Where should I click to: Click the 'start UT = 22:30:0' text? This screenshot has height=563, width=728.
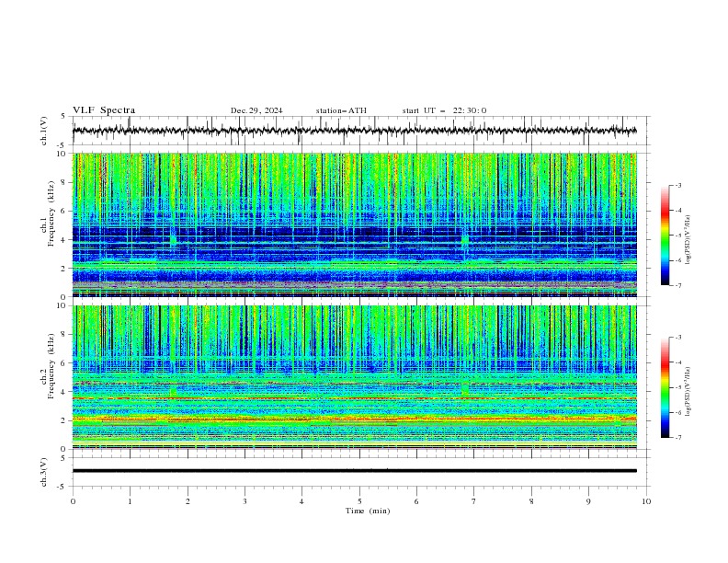coord(444,110)
